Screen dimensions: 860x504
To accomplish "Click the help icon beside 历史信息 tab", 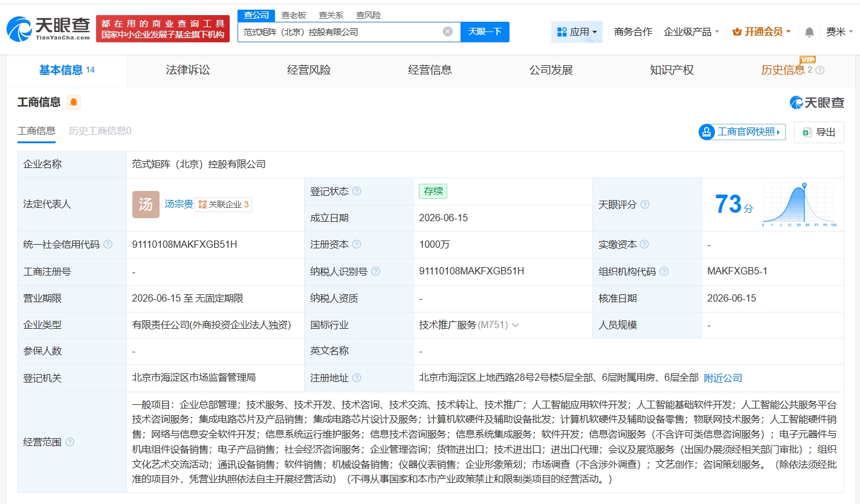I will [820, 70].
